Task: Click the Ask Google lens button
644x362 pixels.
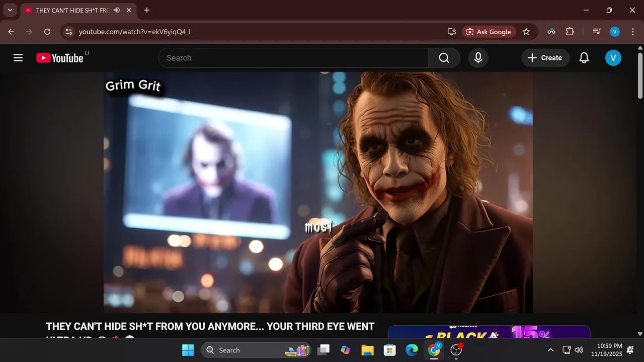Action: (x=489, y=32)
